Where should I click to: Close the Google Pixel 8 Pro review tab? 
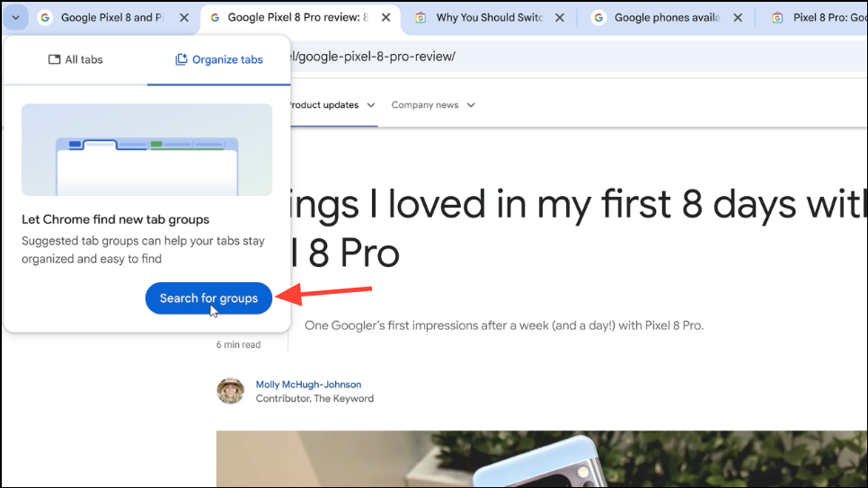pyautogui.click(x=385, y=18)
